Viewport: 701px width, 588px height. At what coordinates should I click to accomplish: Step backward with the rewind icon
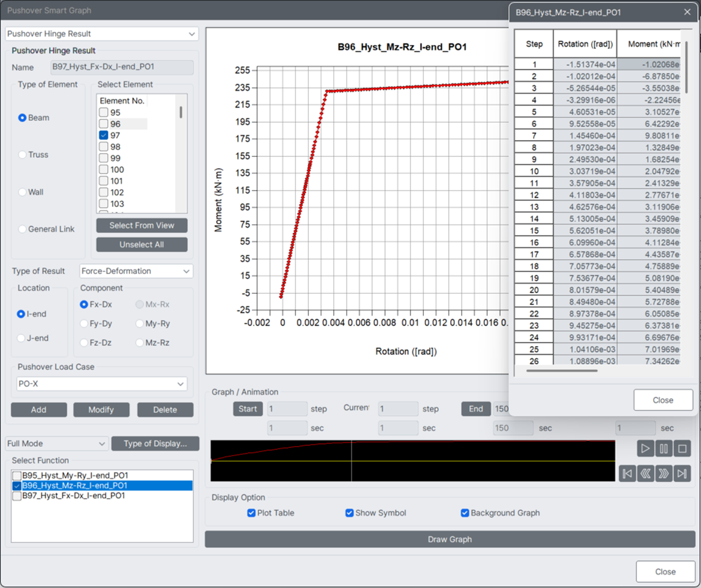pyautogui.click(x=646, y=474)
